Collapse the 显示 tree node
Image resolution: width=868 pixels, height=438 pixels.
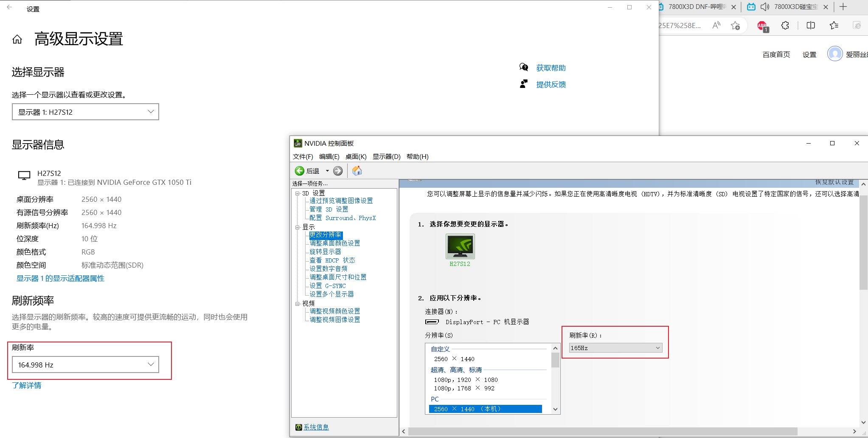[298, 227]
